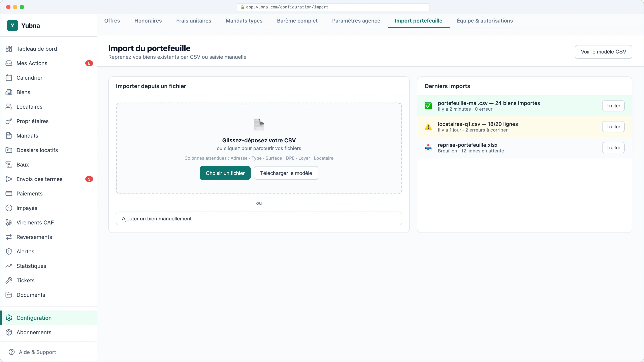This screenshot has width=644, height=362.
Task: Click Traiter for portefeuille-mai.csv
Action: [613, 106]
